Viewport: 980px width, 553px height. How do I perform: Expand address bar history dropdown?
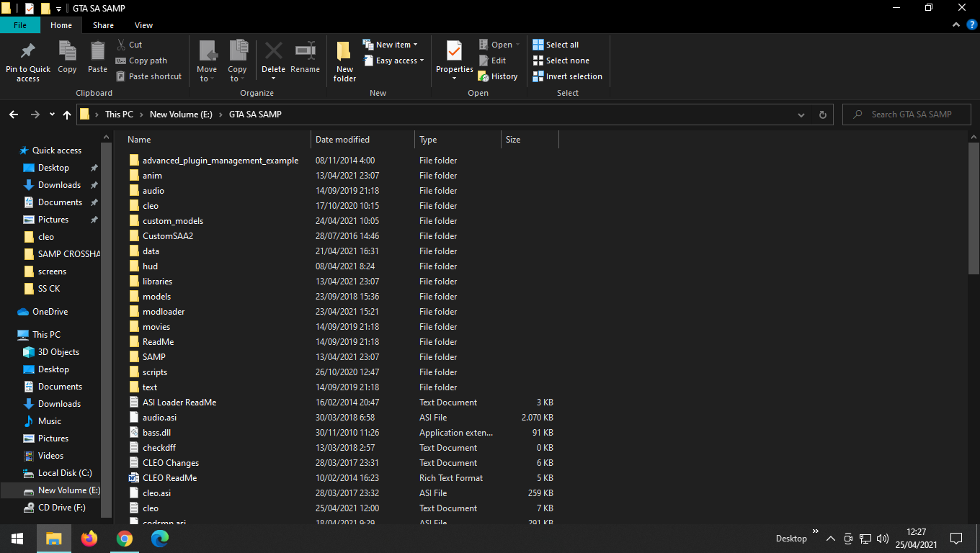(x=801, y=114)
